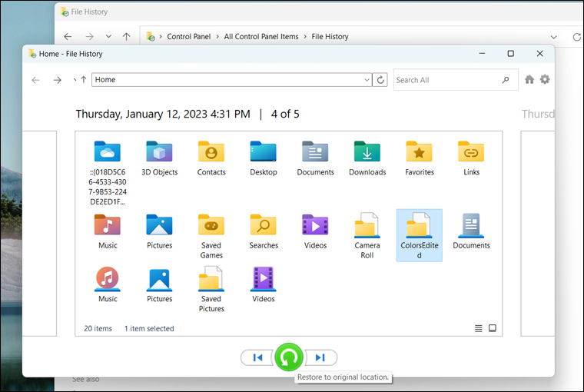Screen dimensions: 584x392
Task: Select the Saved Games folder
Action: coord(211,234)
